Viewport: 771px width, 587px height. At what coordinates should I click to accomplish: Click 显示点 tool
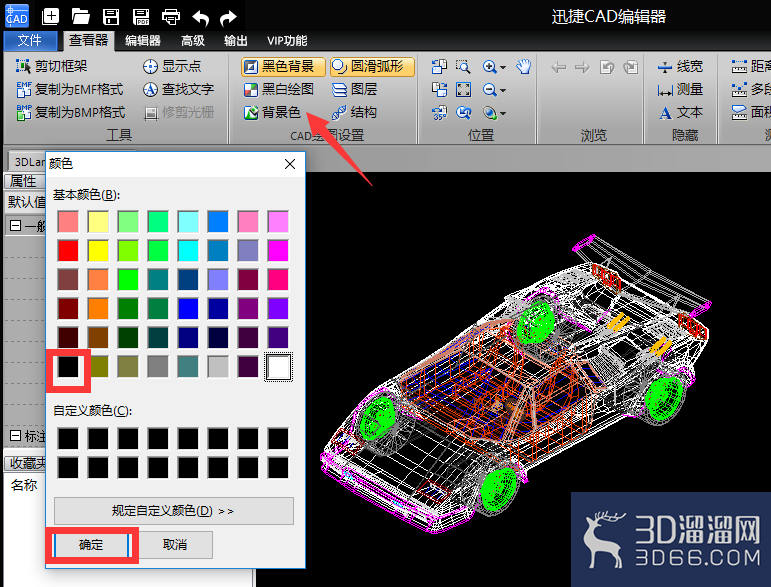tap(172, 66)
